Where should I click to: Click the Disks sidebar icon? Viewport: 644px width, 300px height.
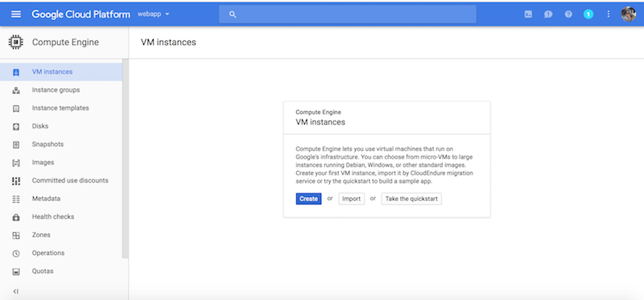16,126
